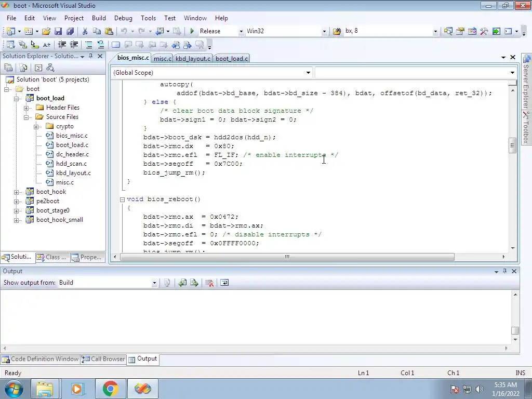Save the current file with the floppy icon

tap(58, 31)
